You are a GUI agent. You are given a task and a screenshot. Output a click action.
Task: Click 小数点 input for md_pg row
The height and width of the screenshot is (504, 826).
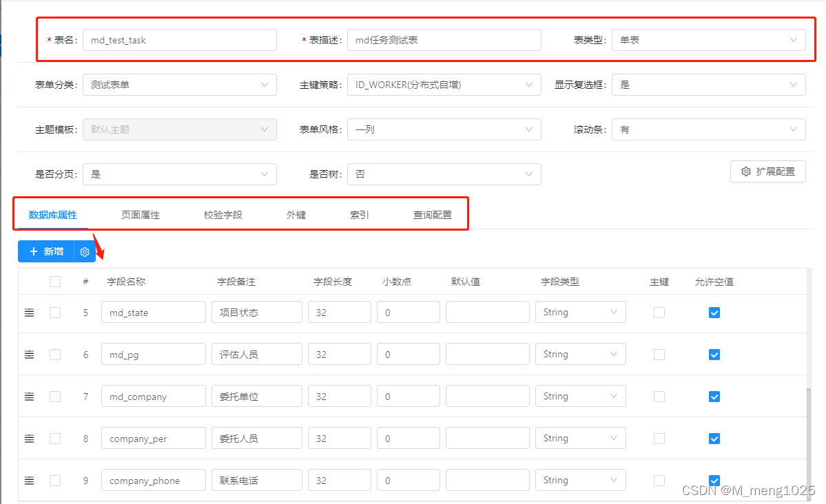point(409,355)
